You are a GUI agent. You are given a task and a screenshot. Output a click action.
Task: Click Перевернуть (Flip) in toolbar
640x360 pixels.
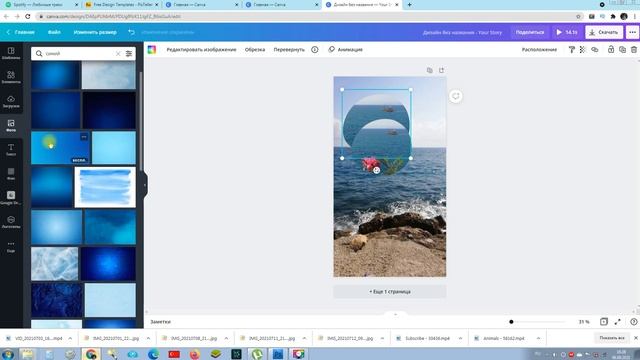pyautogui.click(x=289, y=49)
